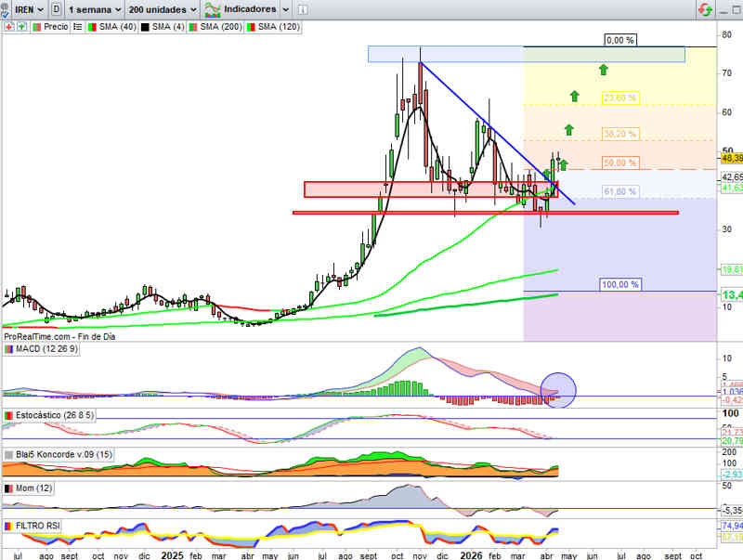Click the D daily timeframe icon

(x=58, y=9)
